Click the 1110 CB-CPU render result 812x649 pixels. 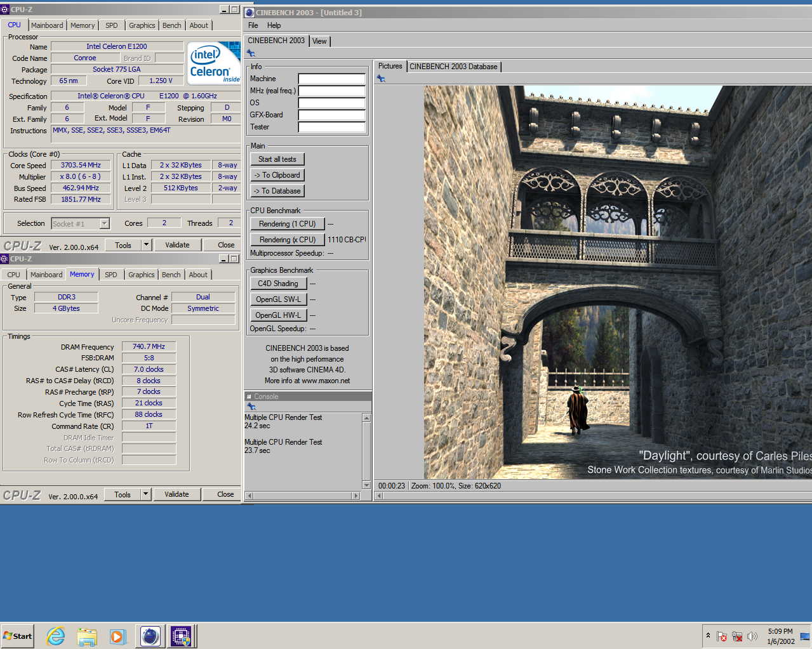pos(347,240)
